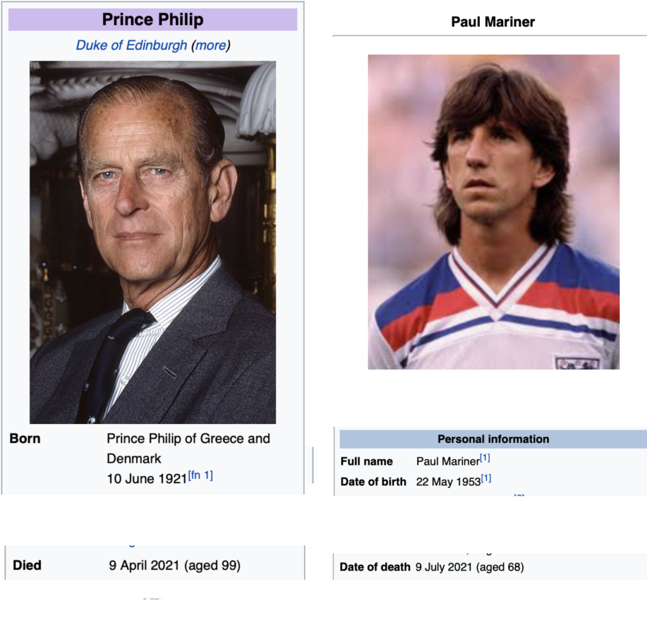The width and height of the screenshot is (647, 644).
Task: Click the Paul Mariner football photo
Action: [493, 212]
